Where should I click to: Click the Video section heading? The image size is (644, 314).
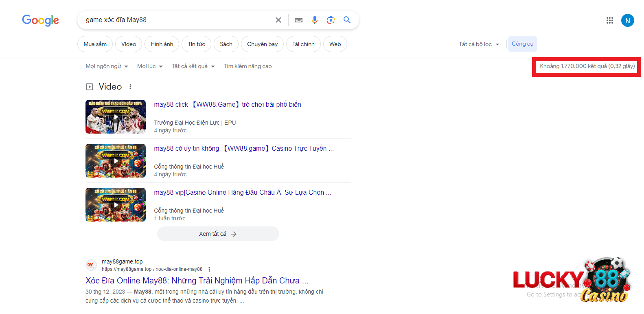(x=110, y=87)
